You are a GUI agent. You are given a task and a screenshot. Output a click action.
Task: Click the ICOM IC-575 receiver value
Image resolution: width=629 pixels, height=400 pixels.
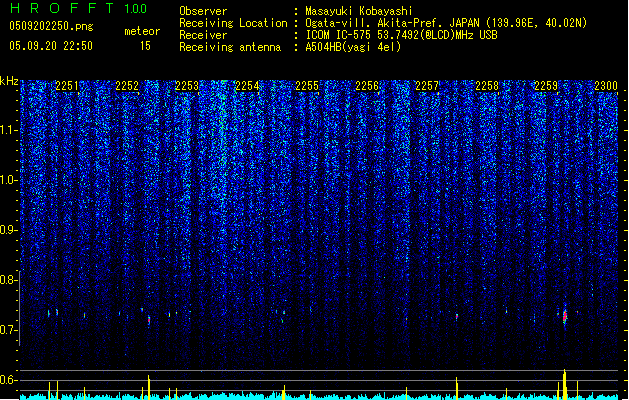401,35
